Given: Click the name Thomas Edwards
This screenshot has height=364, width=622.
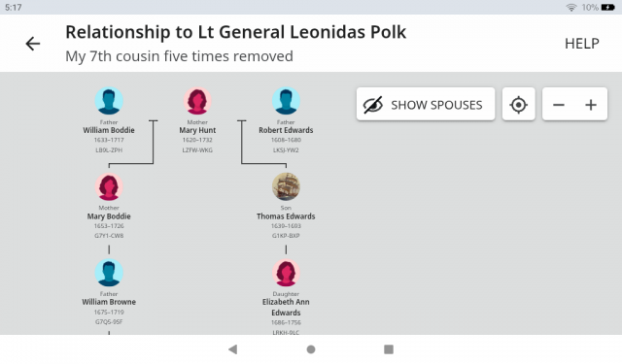Looking at the screenshot, I should pyautogui.click(x=286, y=216).
